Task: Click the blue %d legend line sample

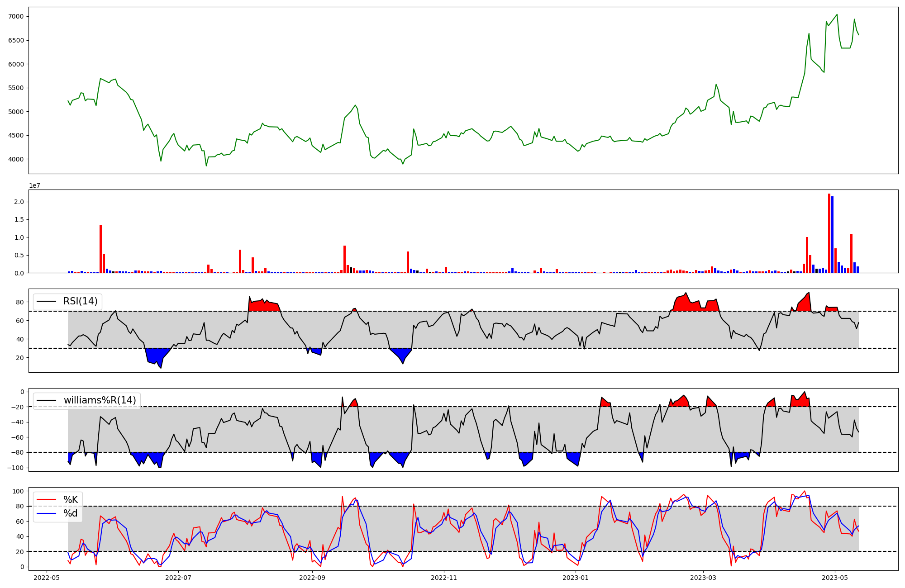Action: pyautogui.click(x=46, y=513)
